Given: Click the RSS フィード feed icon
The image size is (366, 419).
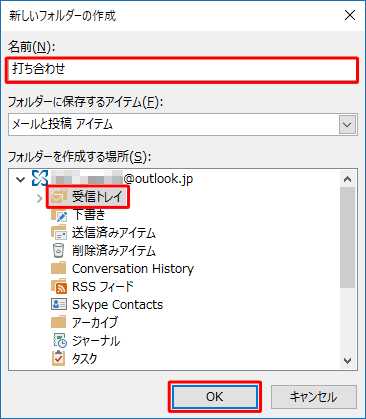Looking at the screenshot, I should coord(59,286).
